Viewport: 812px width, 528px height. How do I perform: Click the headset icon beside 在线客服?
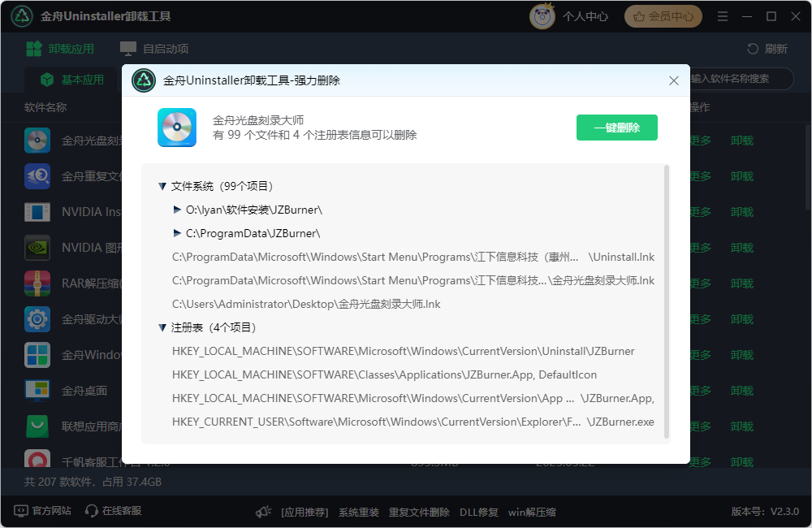[x=92, y=511]
